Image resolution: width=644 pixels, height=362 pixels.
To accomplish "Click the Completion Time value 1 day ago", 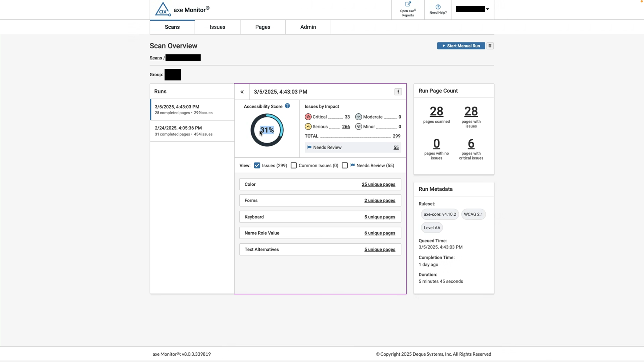I will coord(428,265).
